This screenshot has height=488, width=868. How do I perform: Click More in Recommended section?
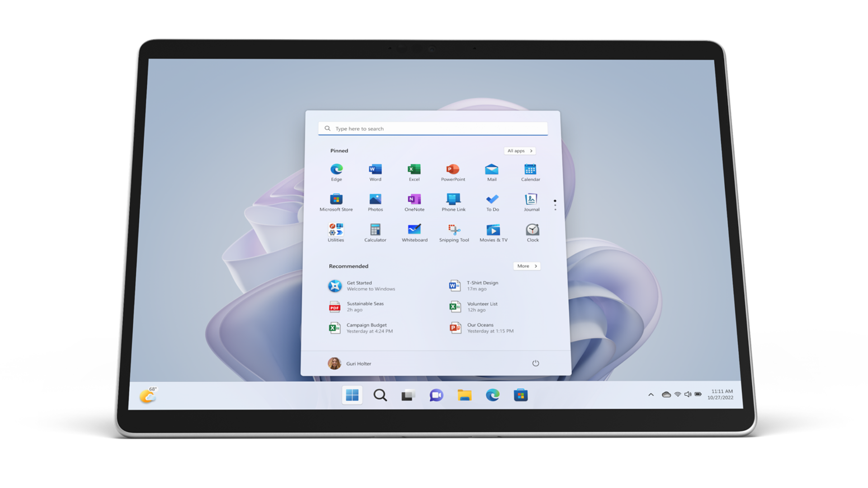[525, 266]
